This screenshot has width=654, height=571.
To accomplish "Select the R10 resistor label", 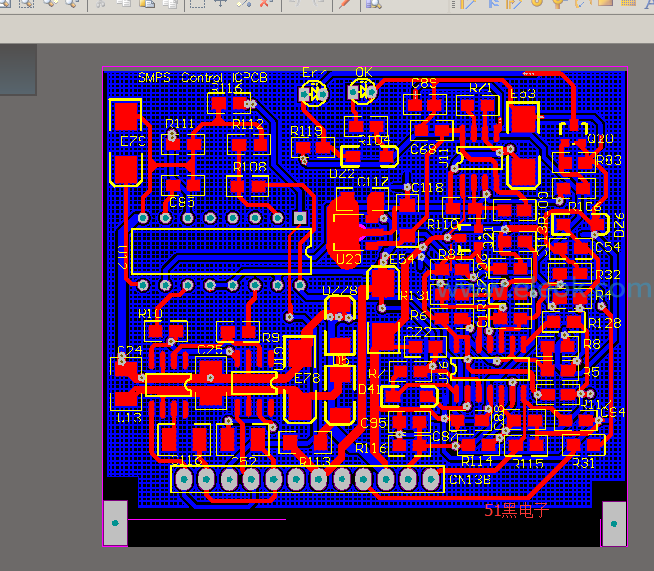I will coord(150,314).
